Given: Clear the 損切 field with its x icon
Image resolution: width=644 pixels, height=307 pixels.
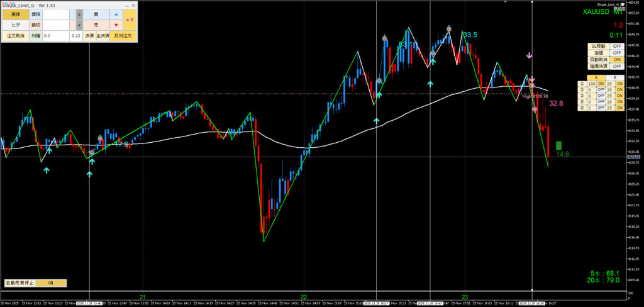Looking at the screenshot, I should (79, 25).
